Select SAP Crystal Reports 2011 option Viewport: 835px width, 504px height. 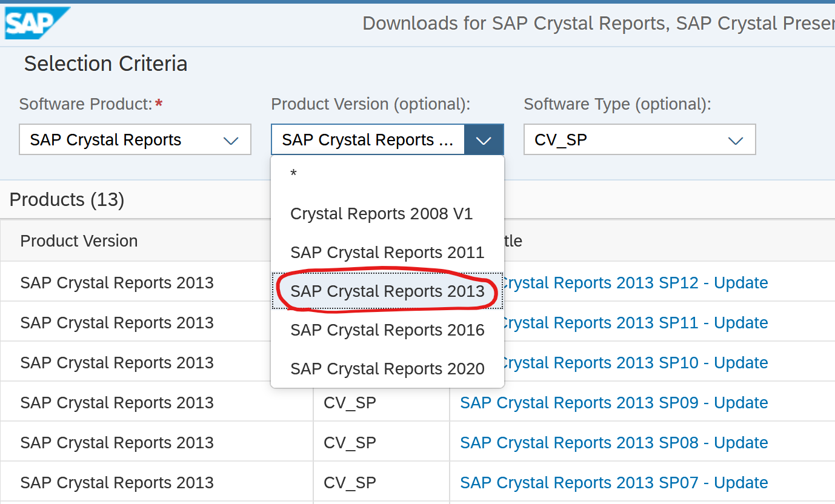[387, 253]
